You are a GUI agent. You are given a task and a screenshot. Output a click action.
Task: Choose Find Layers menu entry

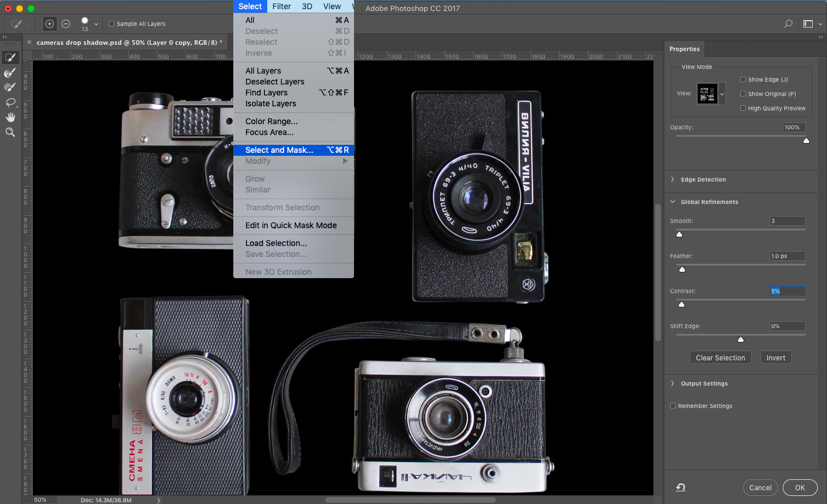click(x=294, y=93)
